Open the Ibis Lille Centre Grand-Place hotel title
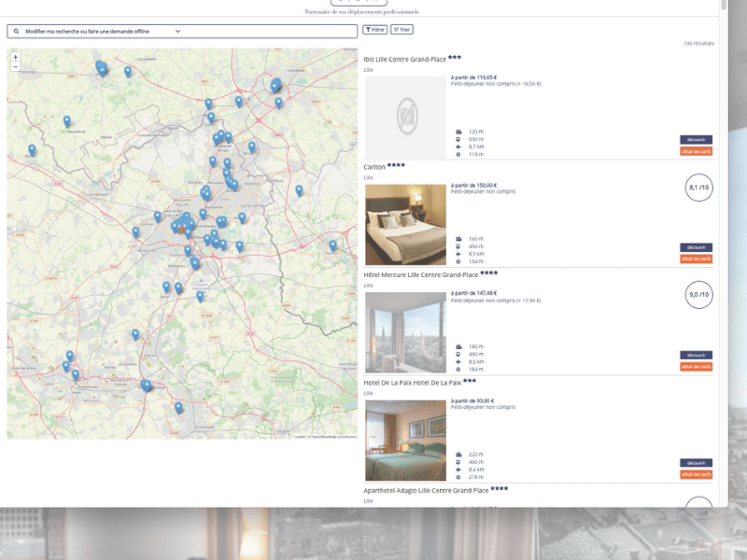The height and width of the screenshot is (560, 747). click(x=404, y=60)
